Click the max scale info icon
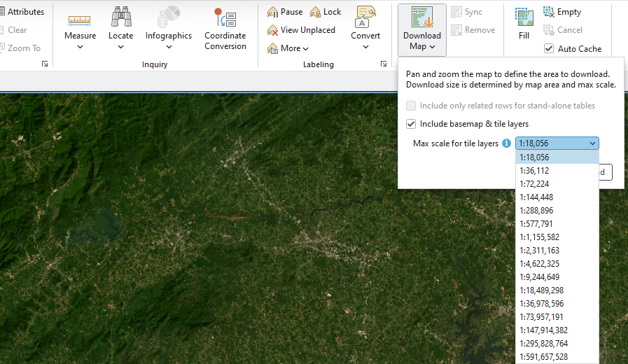The height and width of the screenshot is (364, 628). pos(507,143)
